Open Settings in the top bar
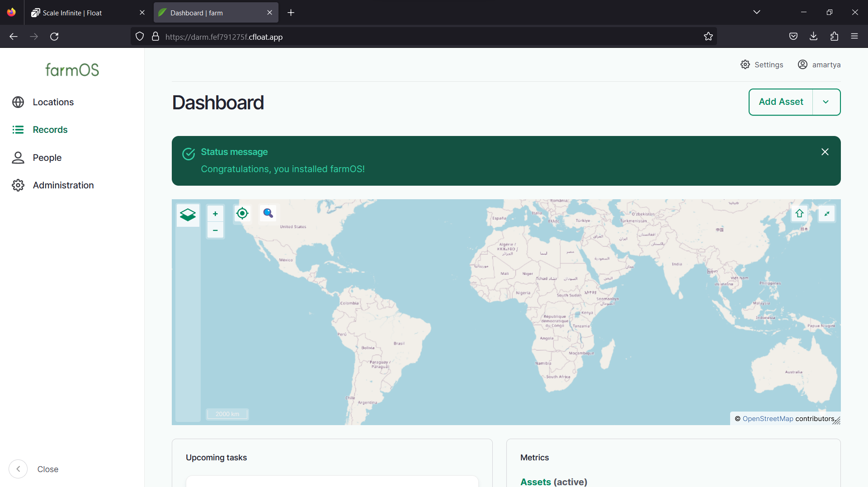The width and height of the screenshot is (868, 487). 762,65
